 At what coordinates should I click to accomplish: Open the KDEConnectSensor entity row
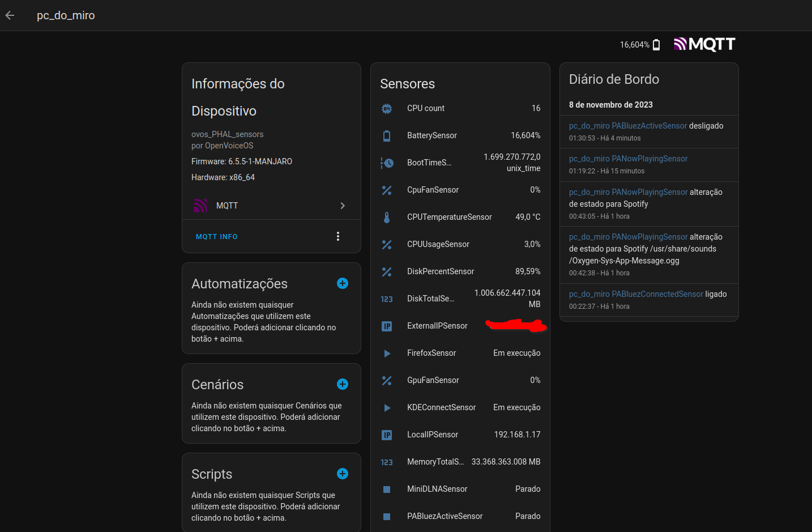pos(460,407)
